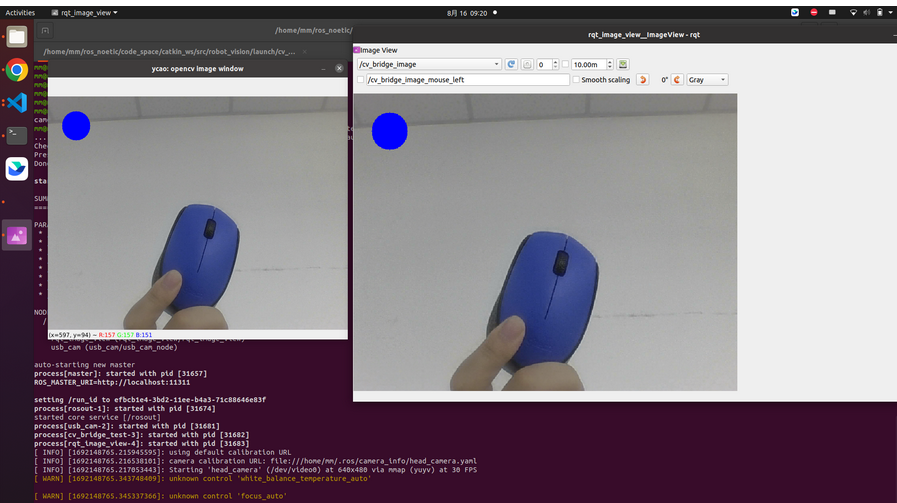Rotate image left with orange arrow
The height and width of the screenshot is (503, 897).
[x=642, y=80]
